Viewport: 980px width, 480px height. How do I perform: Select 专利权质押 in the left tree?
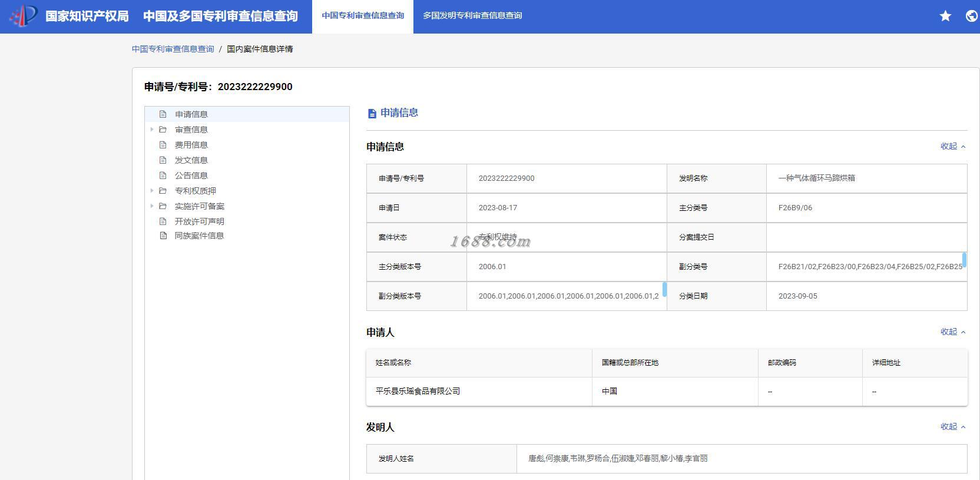196,191
